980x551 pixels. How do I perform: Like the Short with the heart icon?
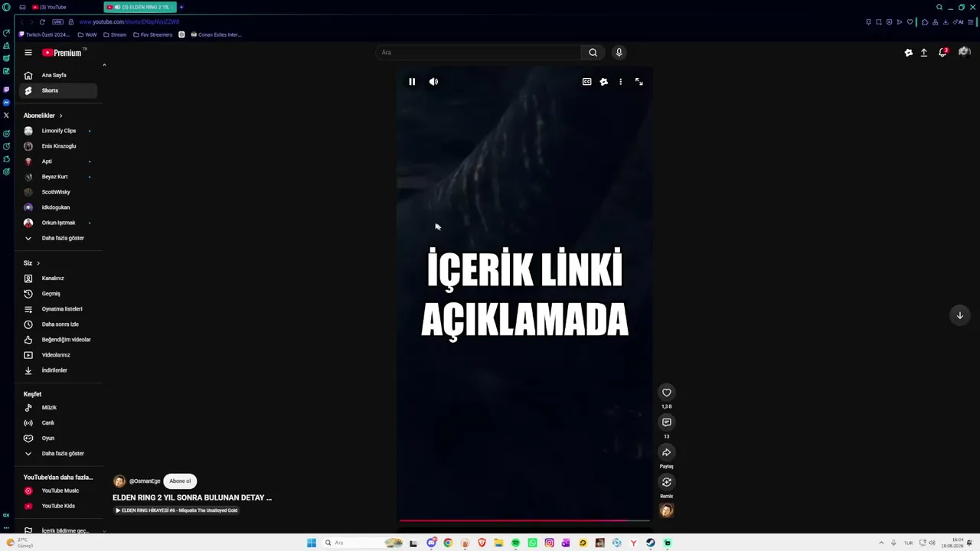[x=667, y=393]
